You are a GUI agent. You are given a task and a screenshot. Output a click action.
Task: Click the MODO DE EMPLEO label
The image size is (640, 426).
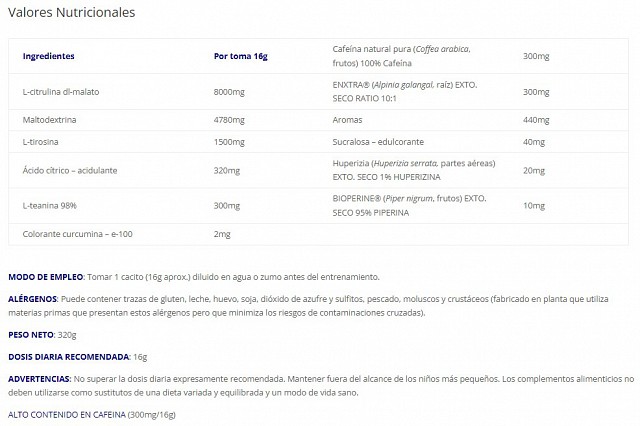click(46, 277)
